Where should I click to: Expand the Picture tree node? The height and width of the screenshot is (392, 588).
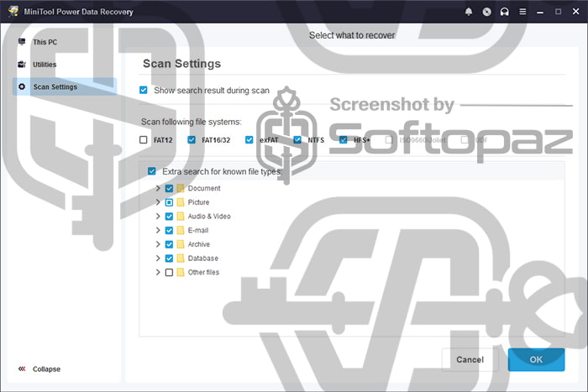point(158,202)
